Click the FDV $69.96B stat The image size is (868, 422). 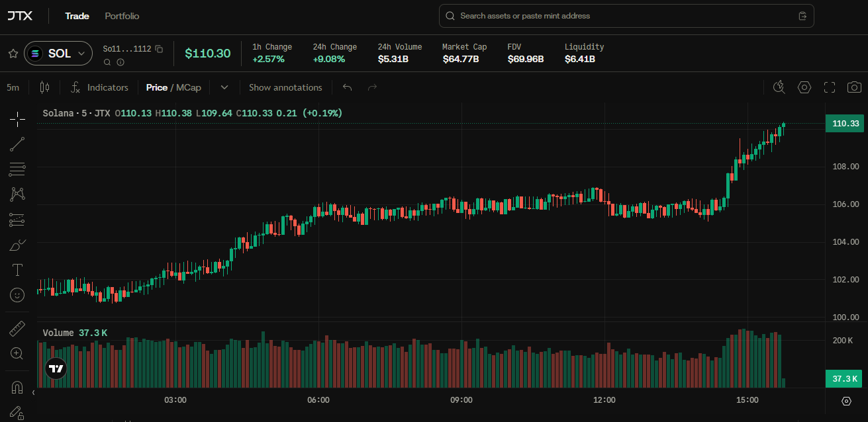[x=526, y=53]
